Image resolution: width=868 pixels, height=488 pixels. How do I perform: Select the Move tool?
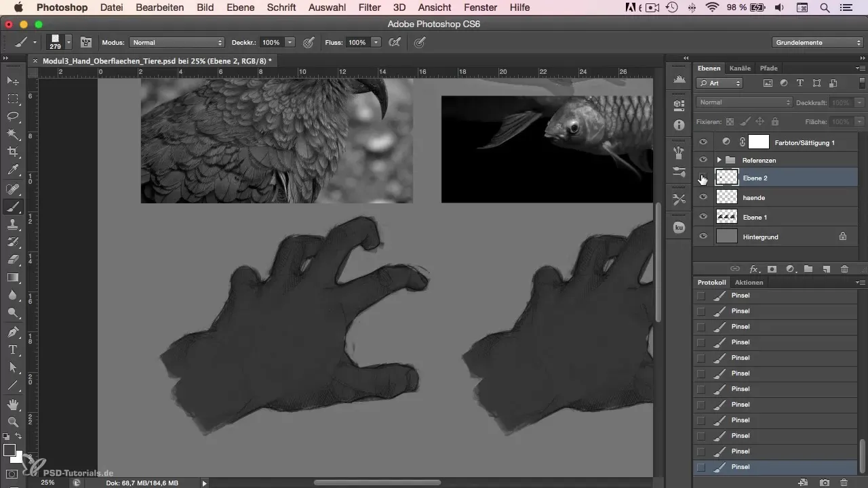tap(13, 81)
